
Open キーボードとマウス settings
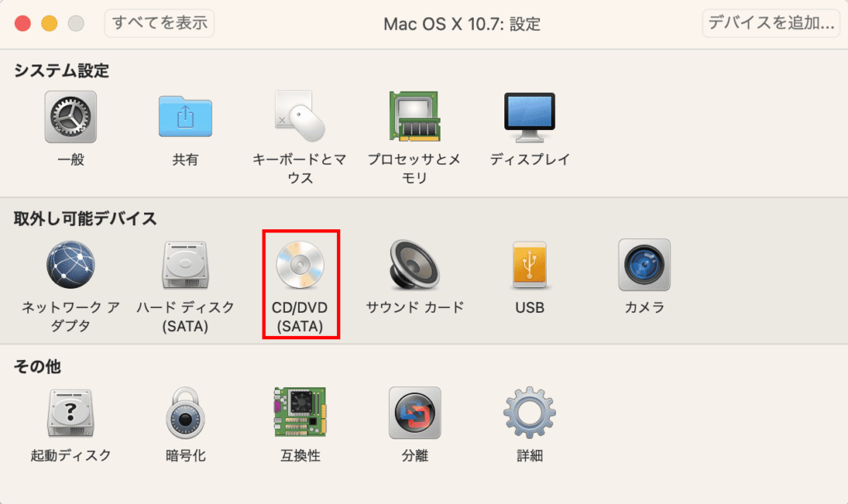300,116
